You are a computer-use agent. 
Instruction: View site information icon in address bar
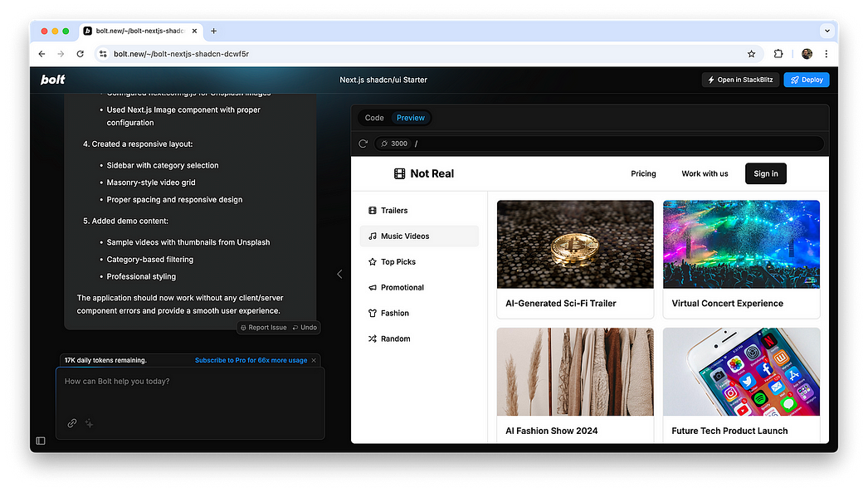103,54
